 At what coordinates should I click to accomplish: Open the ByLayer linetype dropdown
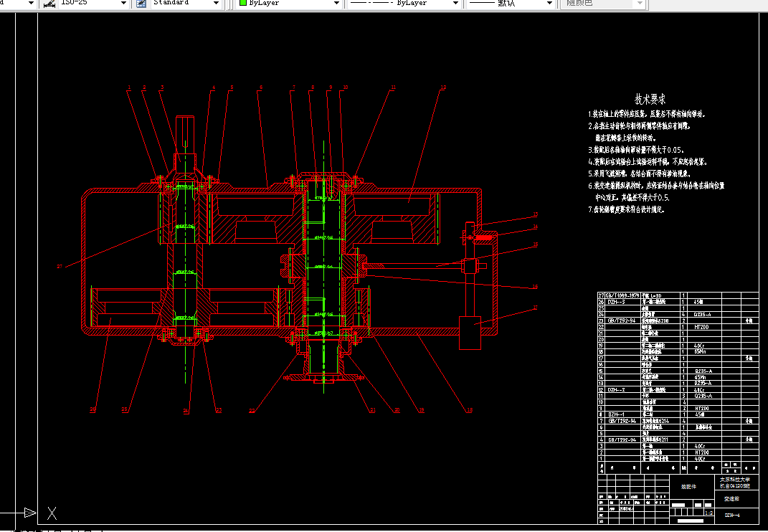pyautogui.click(x=455, y=3)
